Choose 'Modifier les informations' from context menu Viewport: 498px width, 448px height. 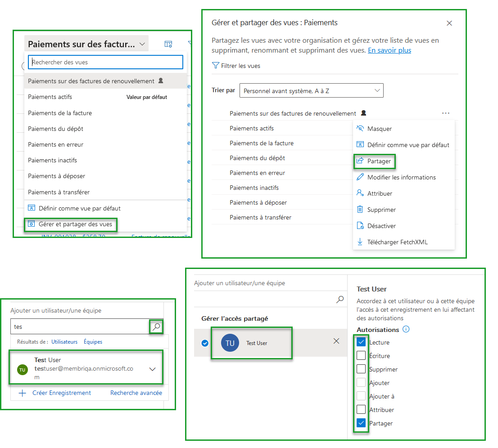tap(401, 177)
